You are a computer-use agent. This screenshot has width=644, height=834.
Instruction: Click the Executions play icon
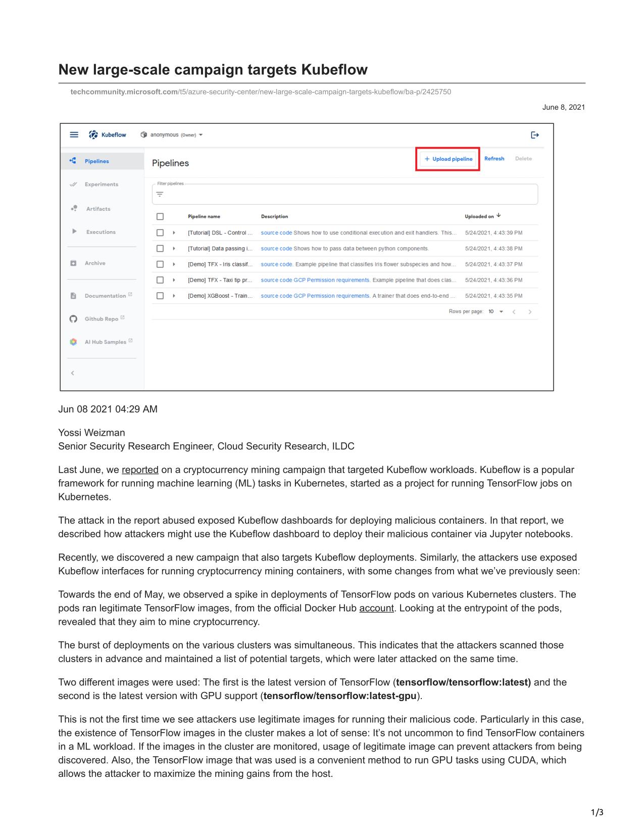[x=74, y=231]
